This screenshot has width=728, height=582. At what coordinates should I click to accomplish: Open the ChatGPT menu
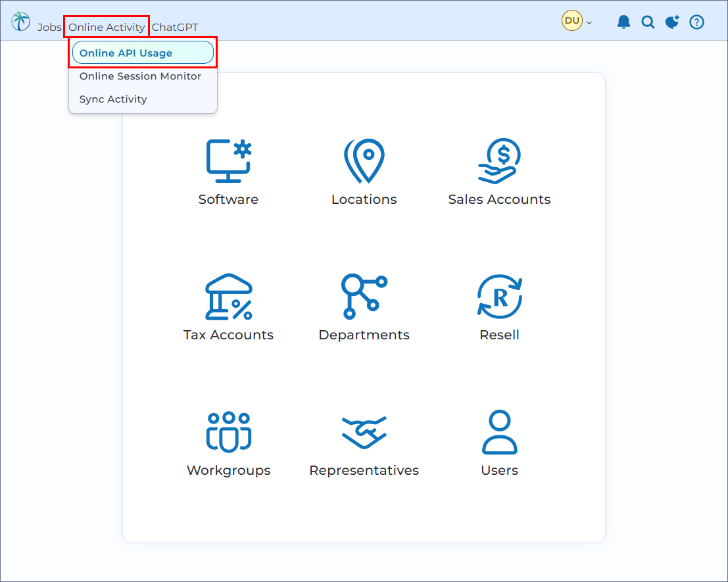coord(175,28)
